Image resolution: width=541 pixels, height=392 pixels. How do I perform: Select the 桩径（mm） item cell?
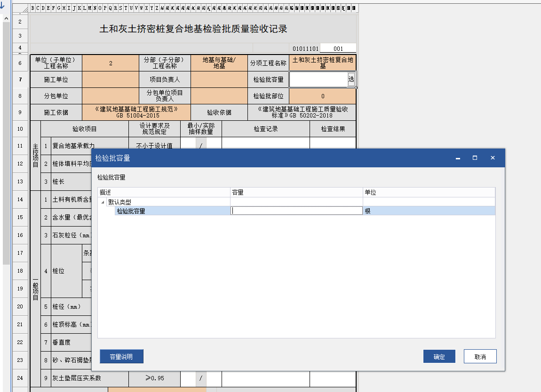pos(72,306)
